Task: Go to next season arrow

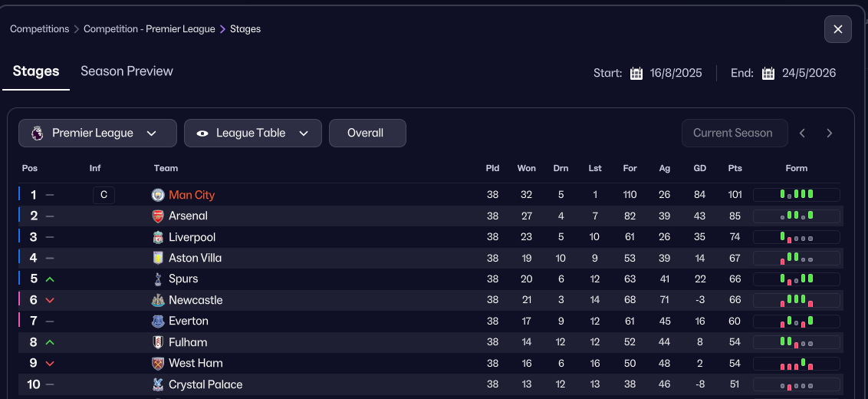Action: 829,133
